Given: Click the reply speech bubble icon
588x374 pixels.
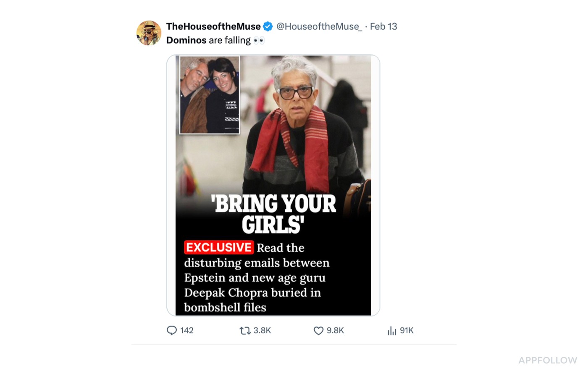Looking at the screenshot, I should click(171, 331).
